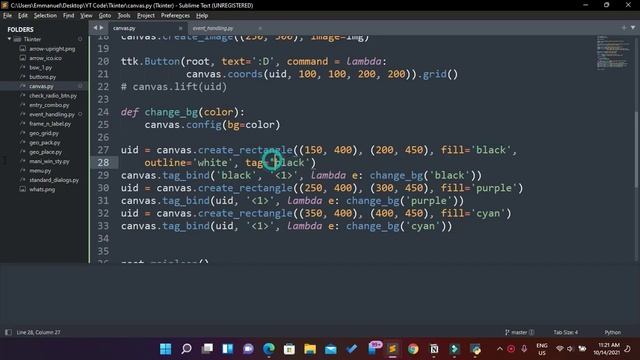The image size is (640, 360).
Task: Open Microsoft Store from taskbar
Action: pos(289,349)
